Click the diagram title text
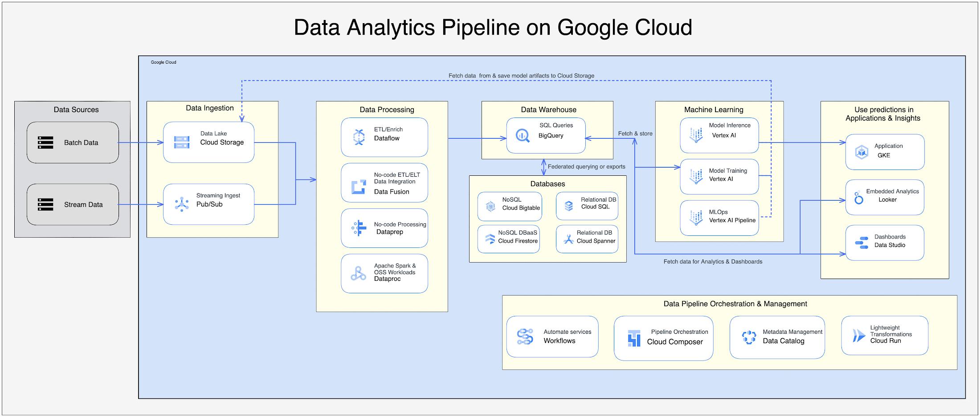The width and height of the screenshot is (980, 417). pyautogui.click(x=493, y=27)
